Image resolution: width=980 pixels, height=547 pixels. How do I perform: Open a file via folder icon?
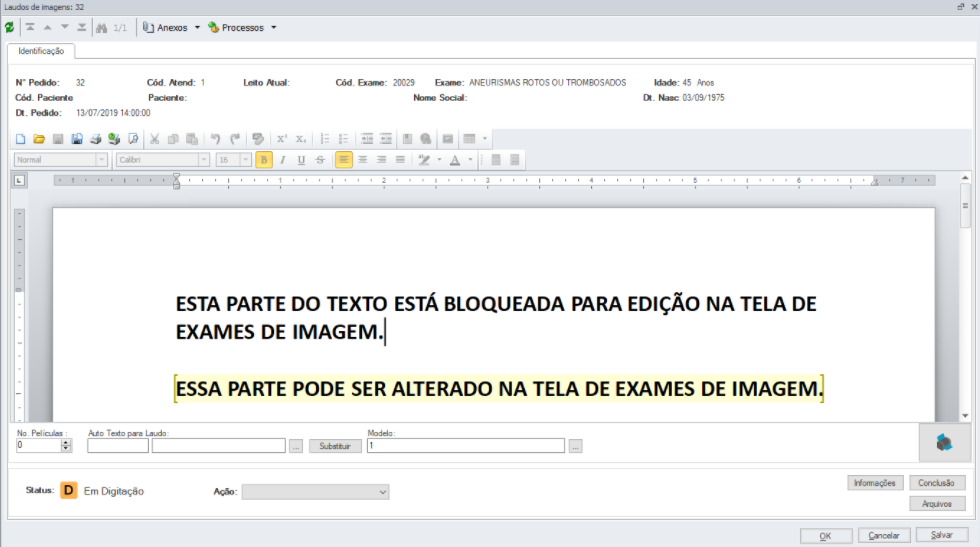(x=39, y=139)
